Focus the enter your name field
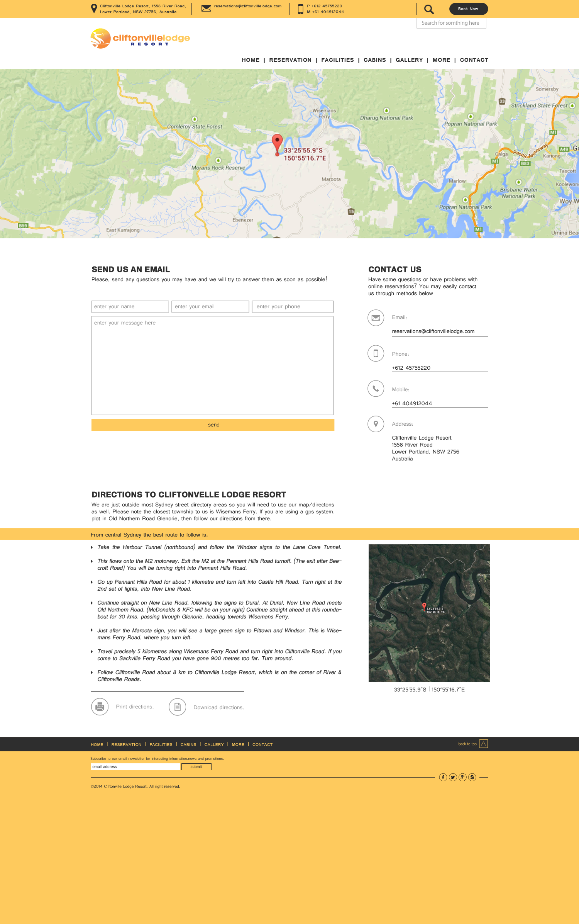Image resolution: width=579 pixels, height=924 pixels. (130, 307)
